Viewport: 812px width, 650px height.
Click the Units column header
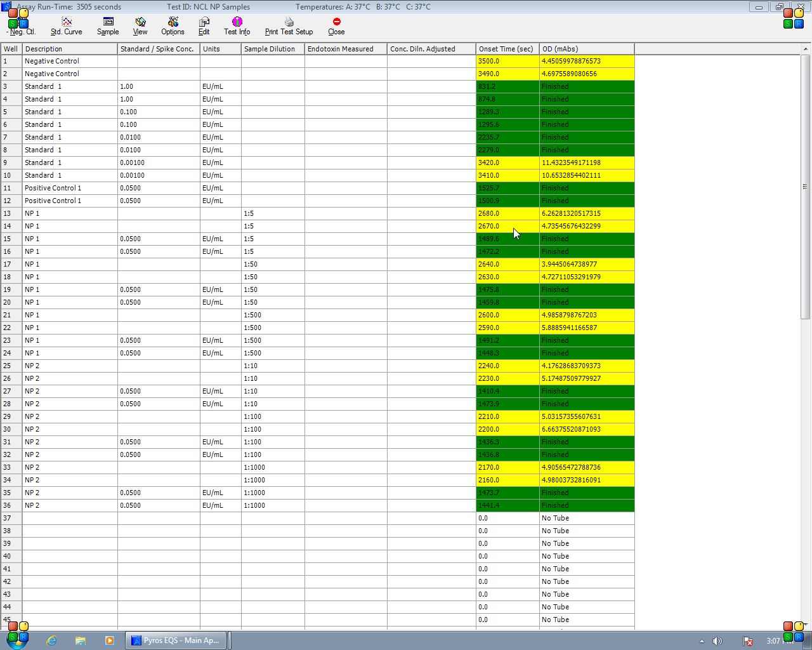tap(220, 49)
